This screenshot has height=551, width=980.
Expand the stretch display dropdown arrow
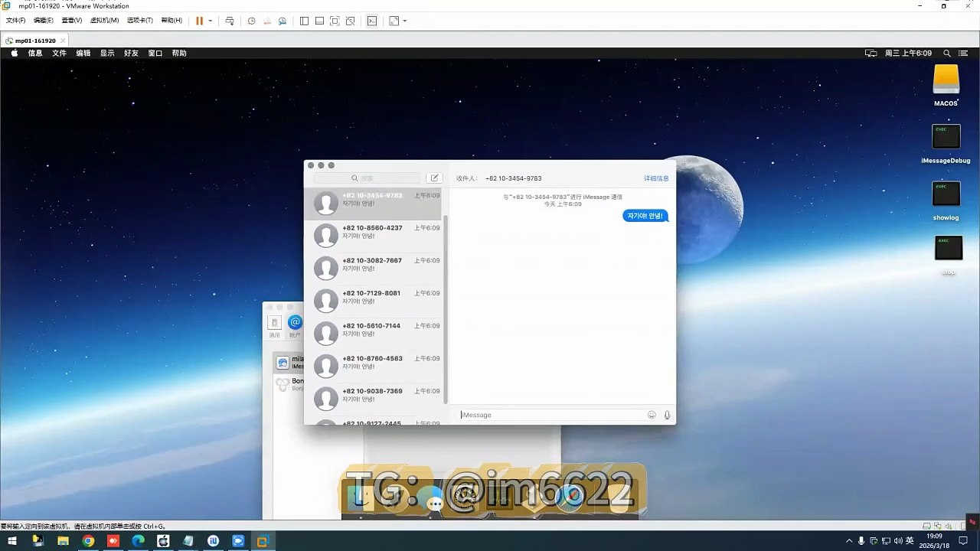coord(405,21)
